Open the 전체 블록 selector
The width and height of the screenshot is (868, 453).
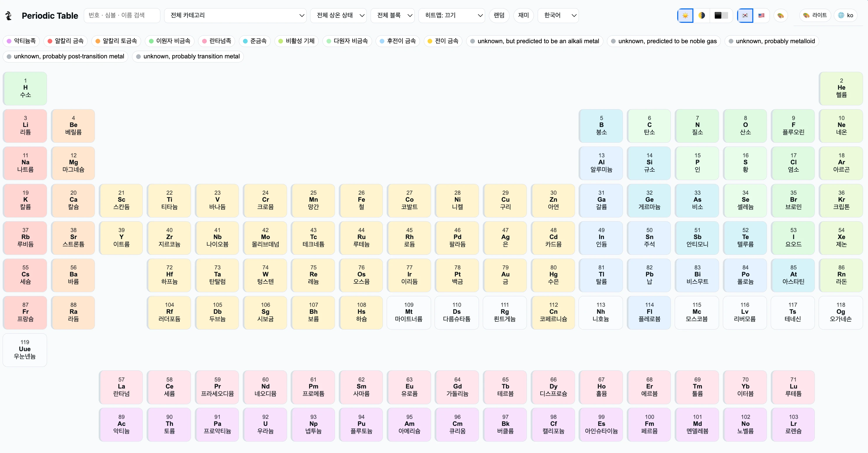pos(392,15)
